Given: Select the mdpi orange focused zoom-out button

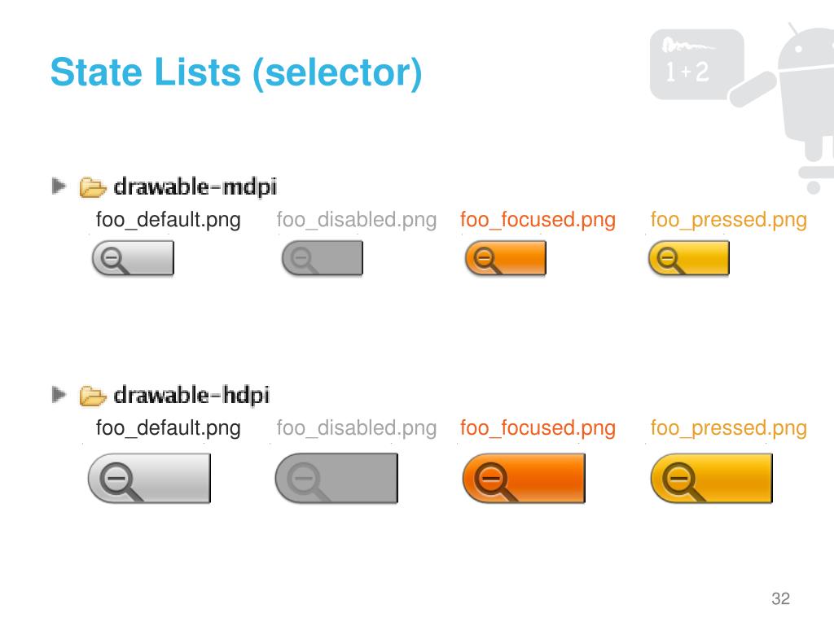Looking at the screenshot, I should click(x=505, y=258).
